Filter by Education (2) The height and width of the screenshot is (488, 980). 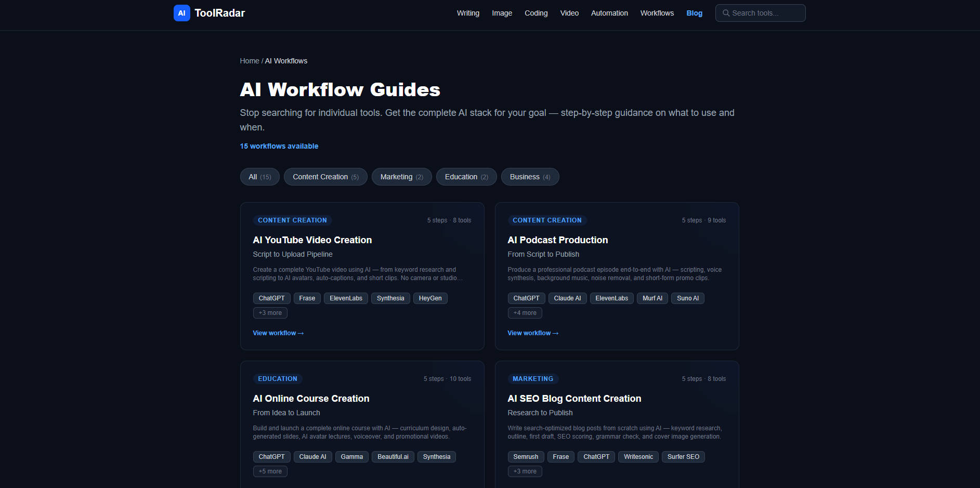pyautogui.click(x=466, y=177)
